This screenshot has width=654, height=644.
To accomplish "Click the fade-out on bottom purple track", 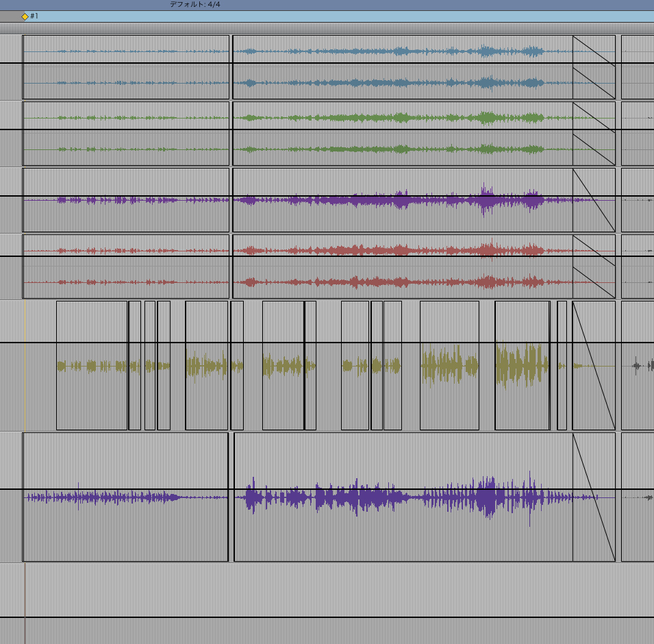I will pyautogui.click(x=594, y=497).
